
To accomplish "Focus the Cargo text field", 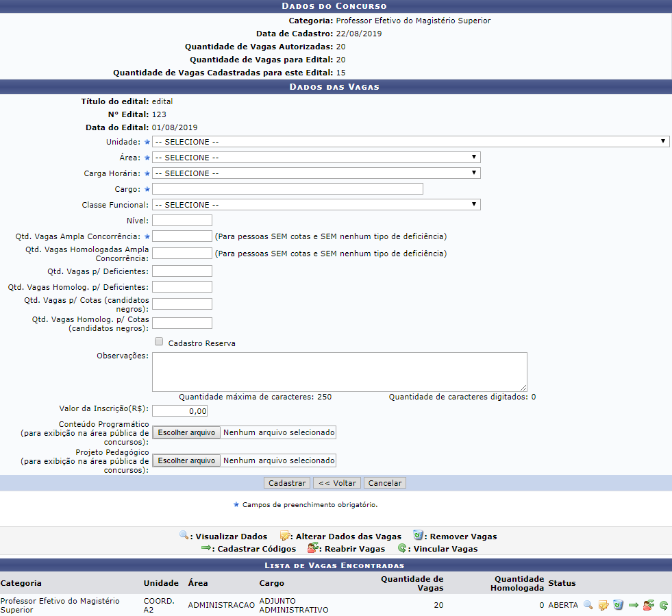I will (288, 189).
